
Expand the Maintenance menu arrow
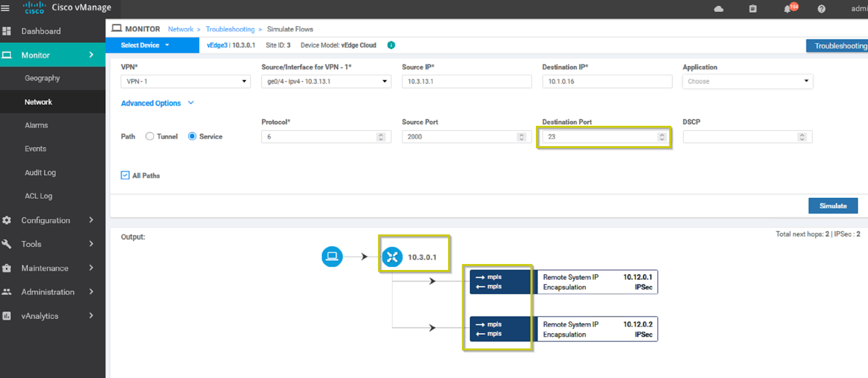(x=91, y=268)
